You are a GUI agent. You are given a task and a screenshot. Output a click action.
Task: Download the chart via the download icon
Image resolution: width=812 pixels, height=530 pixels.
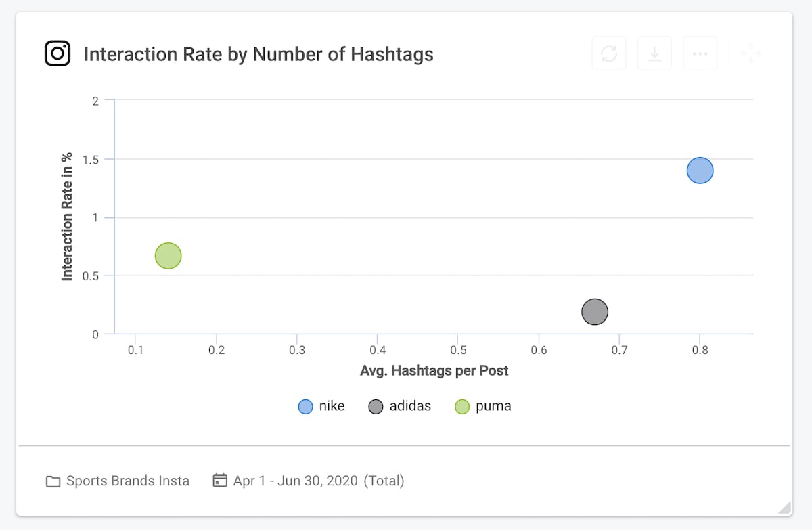[x=654, y=53]
